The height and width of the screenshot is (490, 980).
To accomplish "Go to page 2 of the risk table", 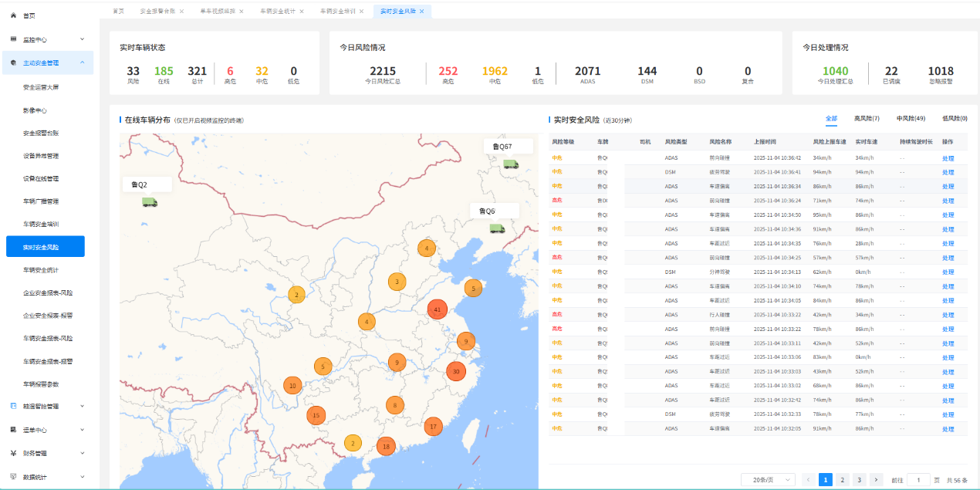I will (x=843, y=479).
